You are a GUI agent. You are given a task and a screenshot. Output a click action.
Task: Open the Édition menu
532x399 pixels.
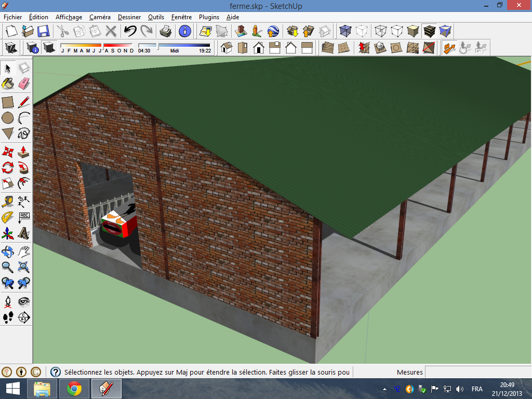(x=38, y=17)
